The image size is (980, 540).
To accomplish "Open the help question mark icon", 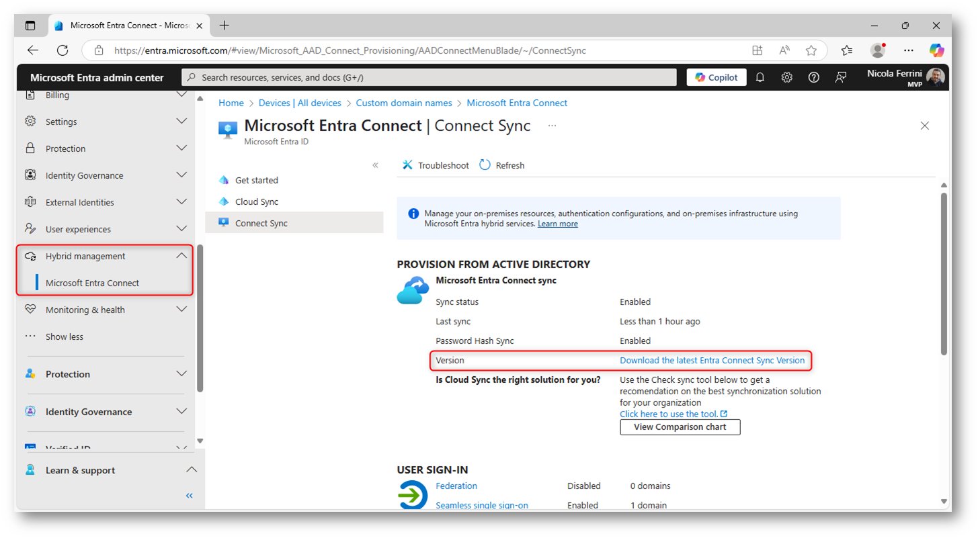I will pyautogui.click(x=814, y=77).
